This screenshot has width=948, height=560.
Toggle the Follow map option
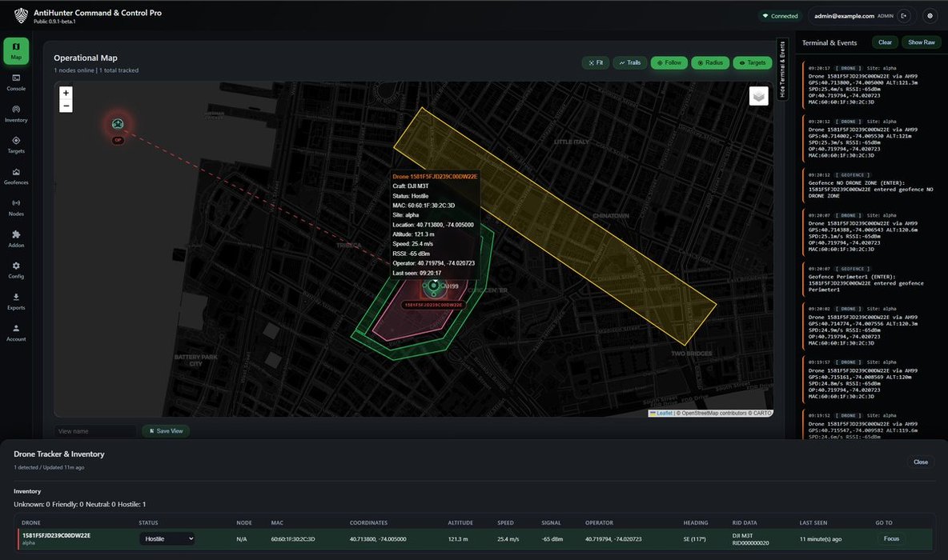coord(669,62)
